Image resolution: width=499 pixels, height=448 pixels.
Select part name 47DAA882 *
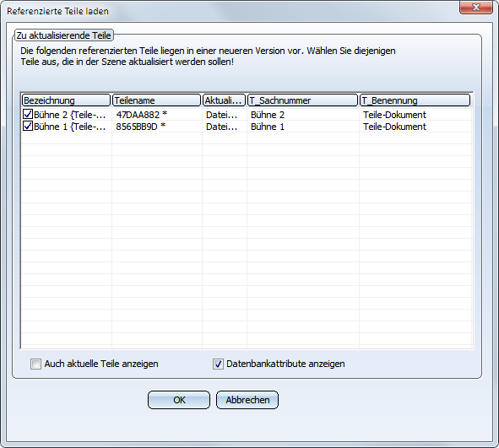coord(142,115)
